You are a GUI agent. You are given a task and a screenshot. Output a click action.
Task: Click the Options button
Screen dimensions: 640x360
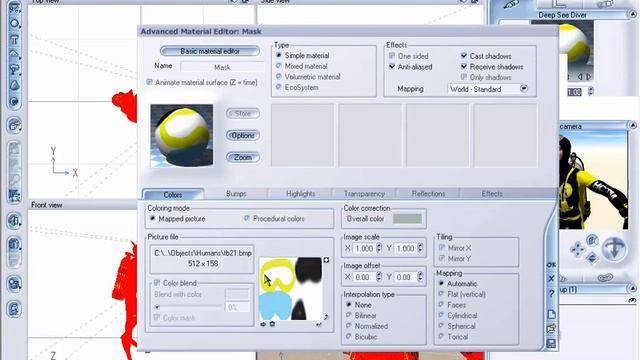tap(243, 136)
